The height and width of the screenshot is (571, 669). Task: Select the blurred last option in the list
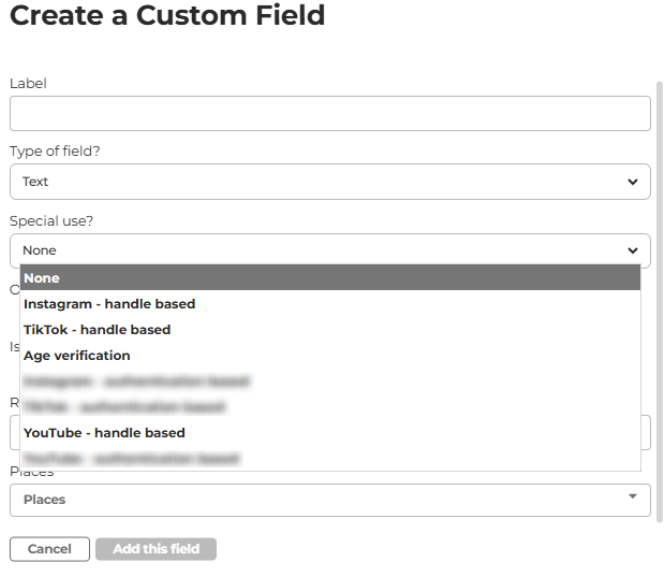[x=131, y=459]
